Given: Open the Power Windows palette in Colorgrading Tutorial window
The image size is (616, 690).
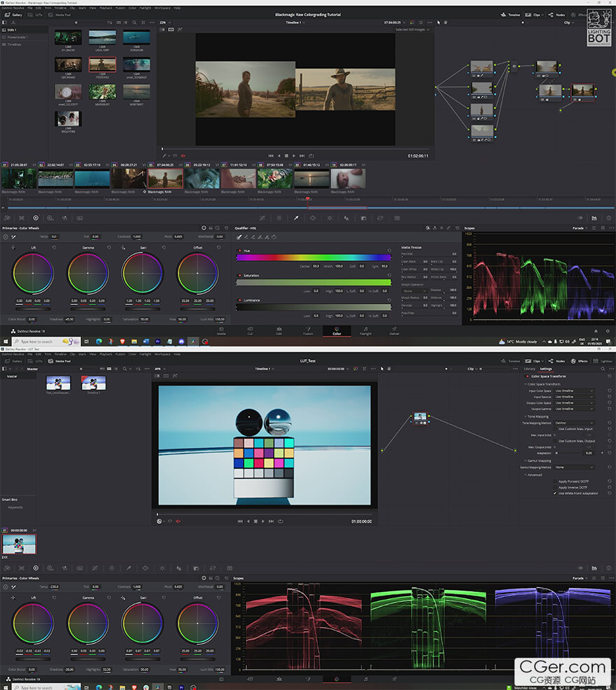Looking at the screenshot, I should pos(313,218).
